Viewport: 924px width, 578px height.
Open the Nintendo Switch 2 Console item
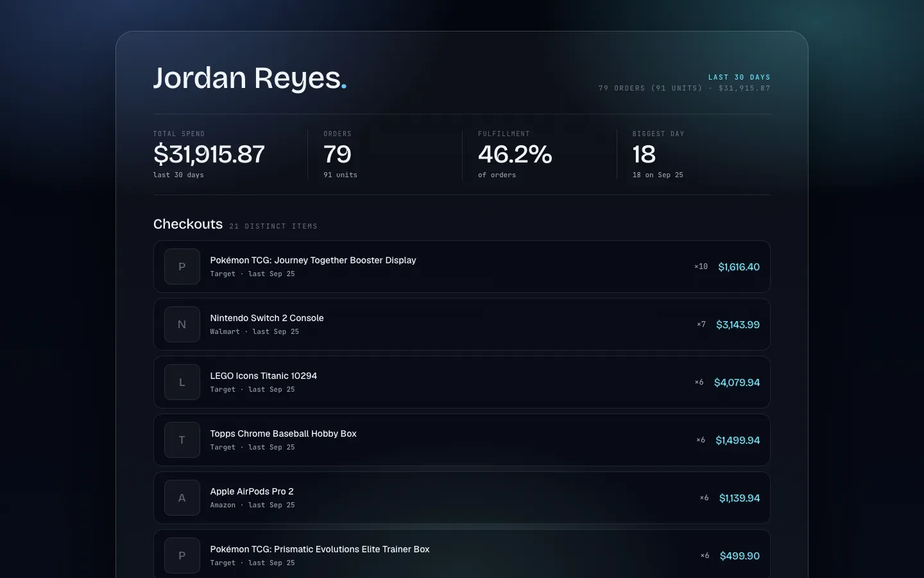(267, 318)
